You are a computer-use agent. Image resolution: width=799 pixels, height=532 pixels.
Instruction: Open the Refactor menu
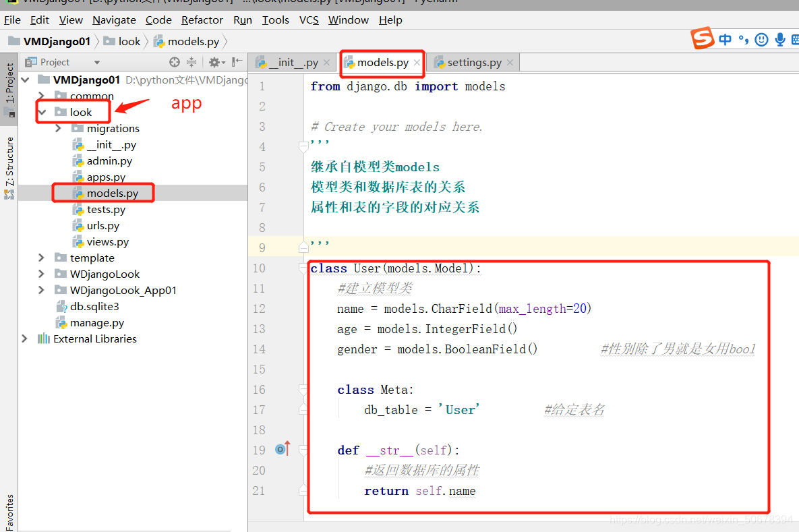pos(202,20)
